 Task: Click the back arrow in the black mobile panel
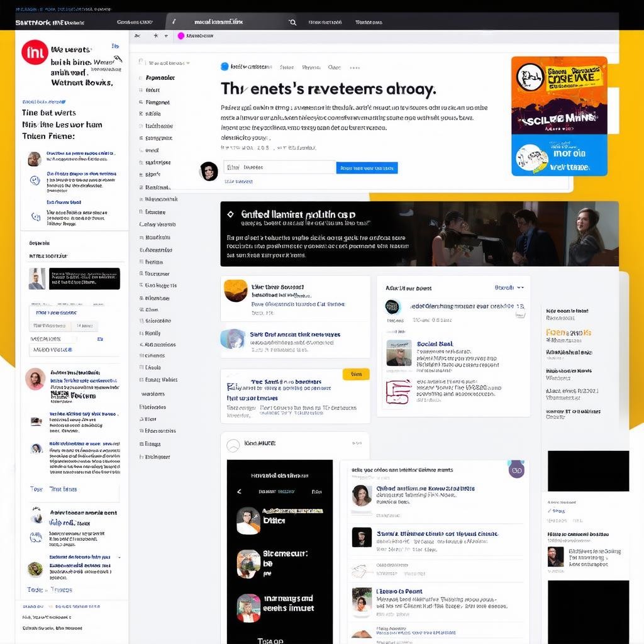239,492
